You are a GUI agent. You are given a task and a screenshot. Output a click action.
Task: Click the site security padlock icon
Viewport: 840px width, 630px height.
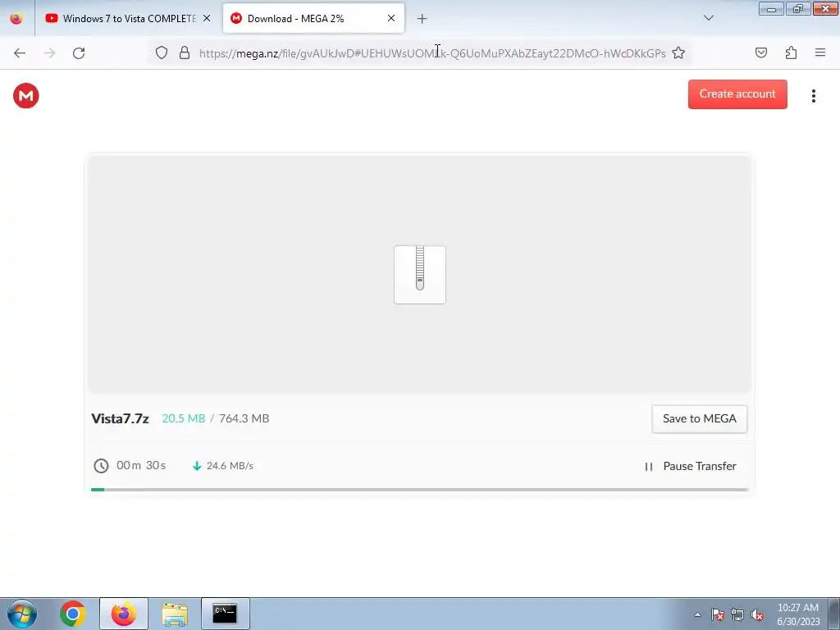pos(185,52)
